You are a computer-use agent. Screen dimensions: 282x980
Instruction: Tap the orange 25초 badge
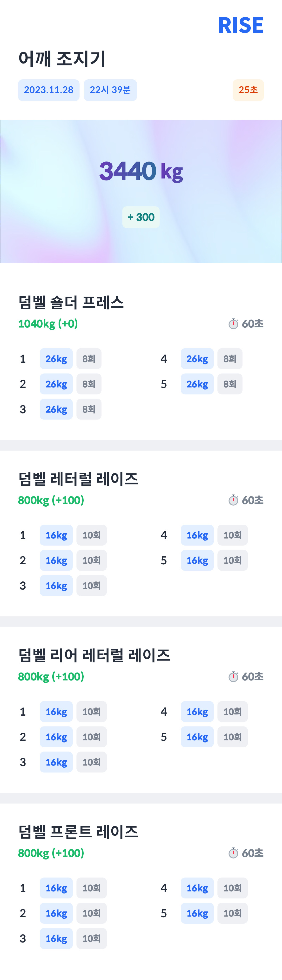(248, 90)
